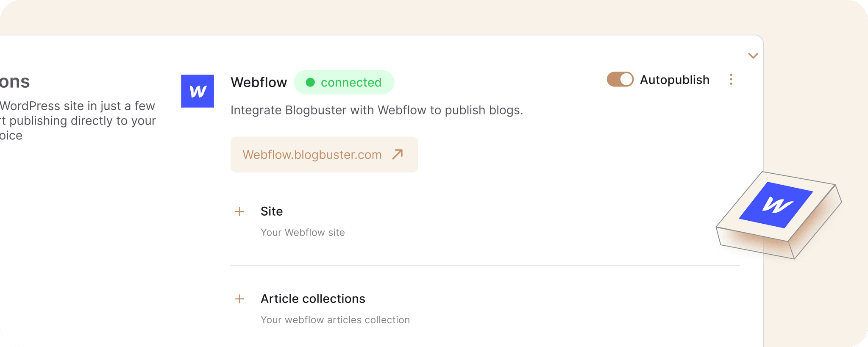The width and height of the screenshot is (868, 347).
Task: Click the plus icon beside Site
Action: click(239, 211)
